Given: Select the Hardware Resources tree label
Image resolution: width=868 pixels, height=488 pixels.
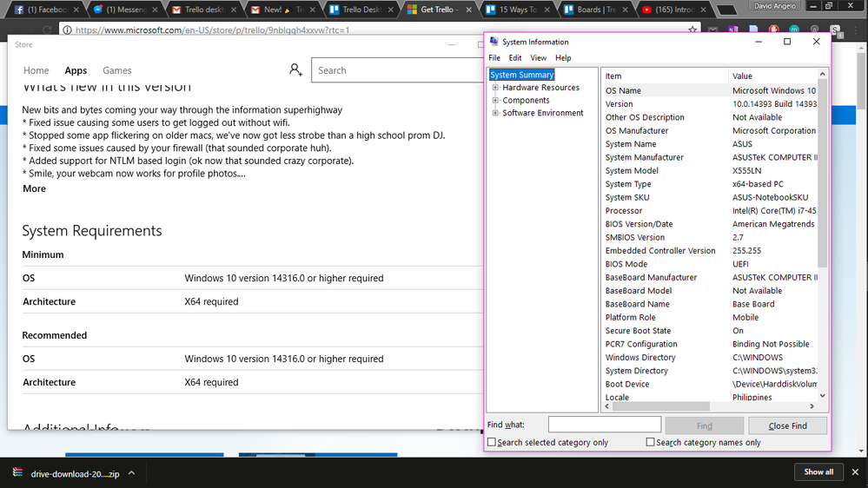Looking at the screenshot, I should [x=540, y=88].
